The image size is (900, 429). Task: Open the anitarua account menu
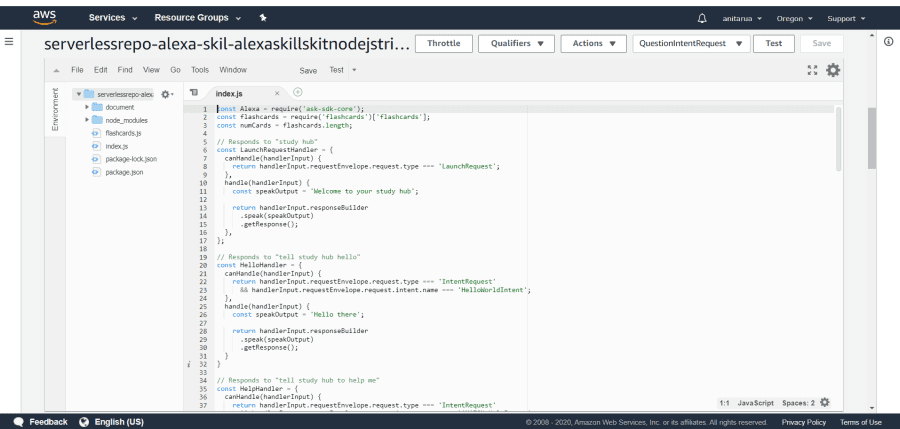742,18
